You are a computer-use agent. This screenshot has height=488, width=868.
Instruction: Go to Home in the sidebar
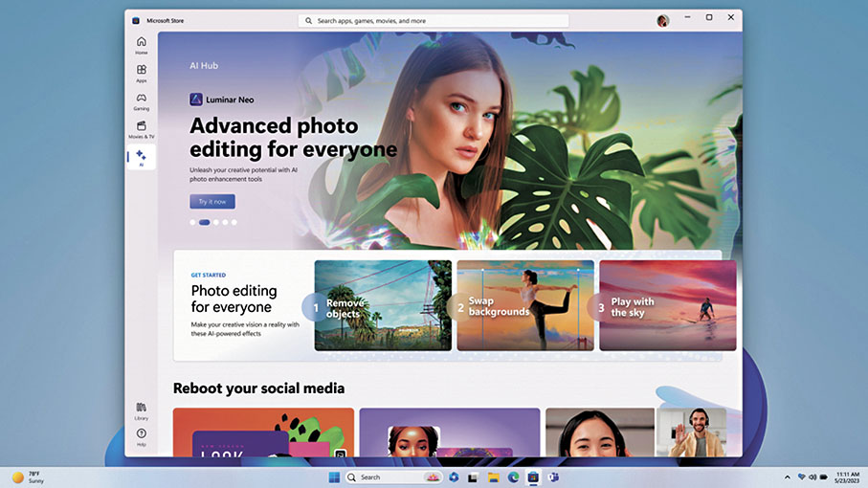coord(141,45)
